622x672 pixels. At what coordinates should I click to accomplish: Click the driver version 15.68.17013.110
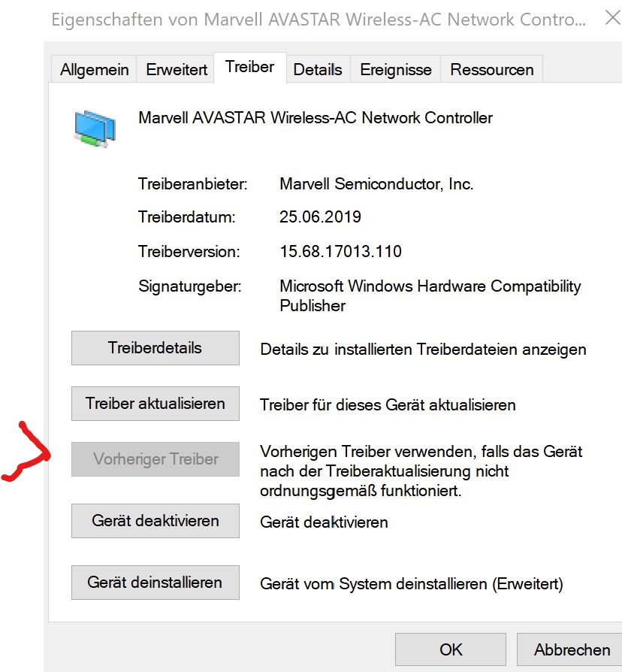[x=340, y=252]
